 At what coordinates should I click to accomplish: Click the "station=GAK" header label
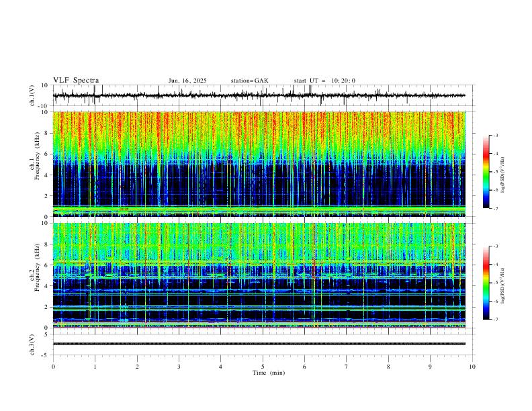249,81
